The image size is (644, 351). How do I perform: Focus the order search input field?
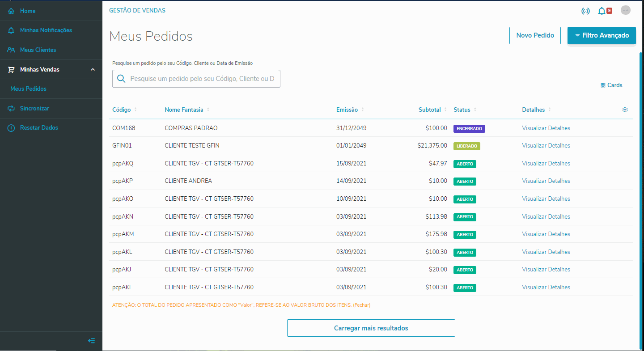(x=202, y=79)
